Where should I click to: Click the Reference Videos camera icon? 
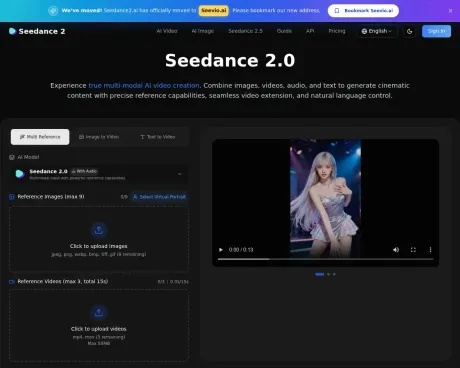pos(12,282)
